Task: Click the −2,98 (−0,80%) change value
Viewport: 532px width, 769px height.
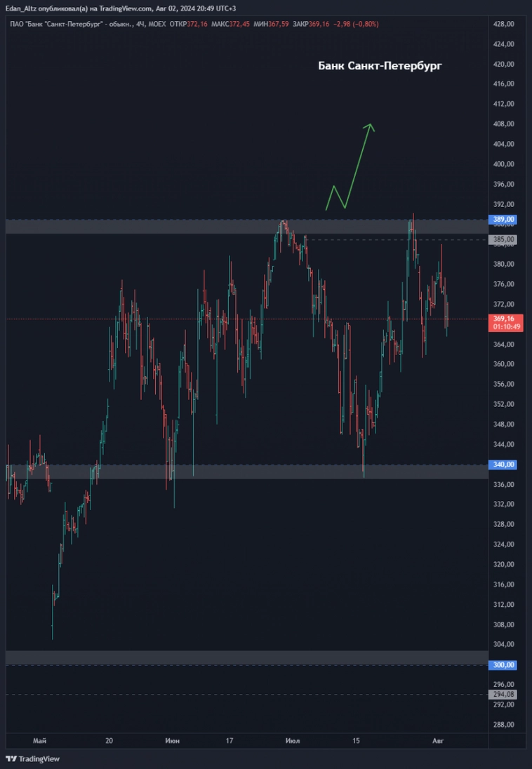Action: [356, 24]
